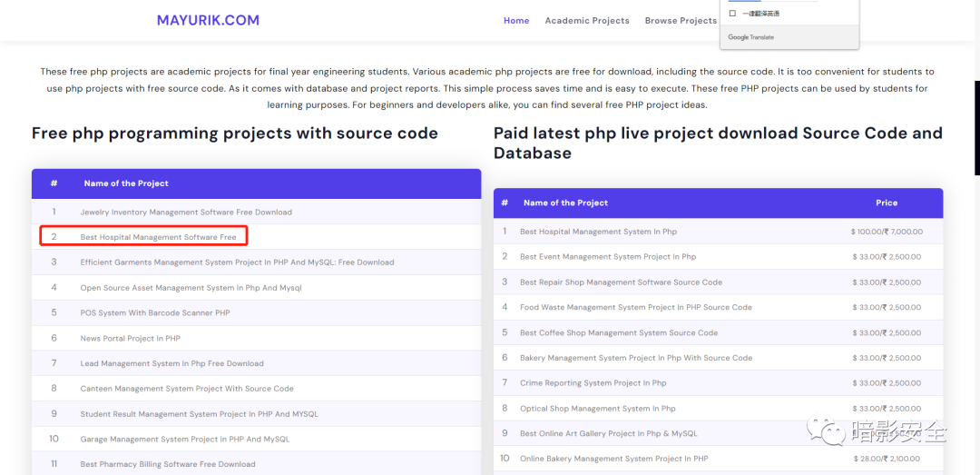980x475 pixels.
Task: Open the Canteen Management System Project link
Action: (187, 389)
